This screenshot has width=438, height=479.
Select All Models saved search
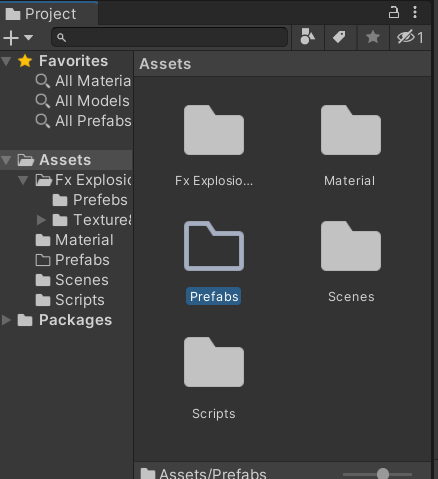(92, 101)
